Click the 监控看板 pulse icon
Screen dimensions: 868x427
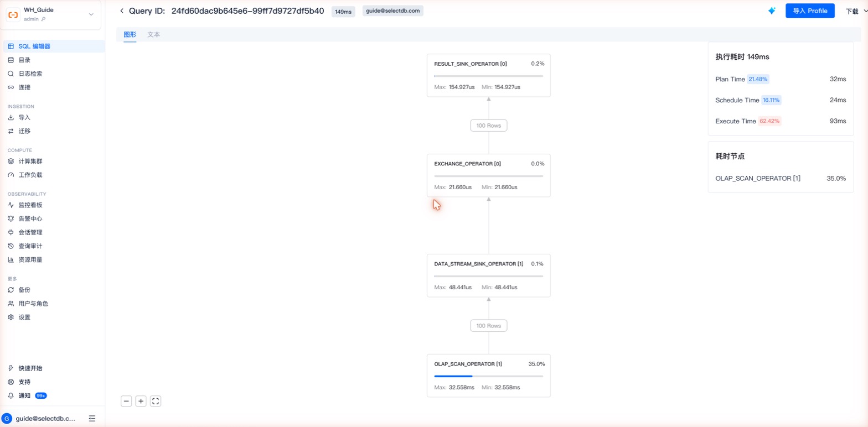tap(11, 205)
